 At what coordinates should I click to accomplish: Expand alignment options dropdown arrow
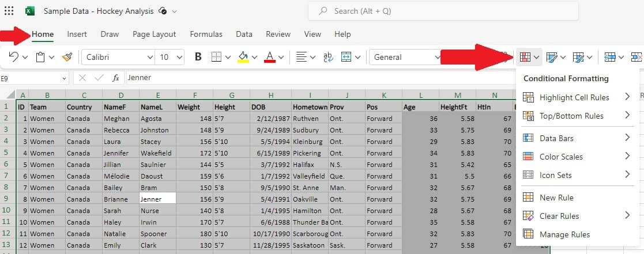pos(313,58)
